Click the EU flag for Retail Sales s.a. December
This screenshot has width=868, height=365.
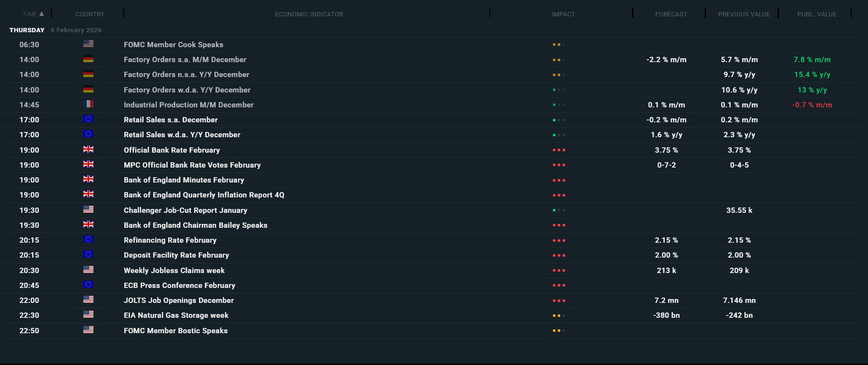(88, 119)
